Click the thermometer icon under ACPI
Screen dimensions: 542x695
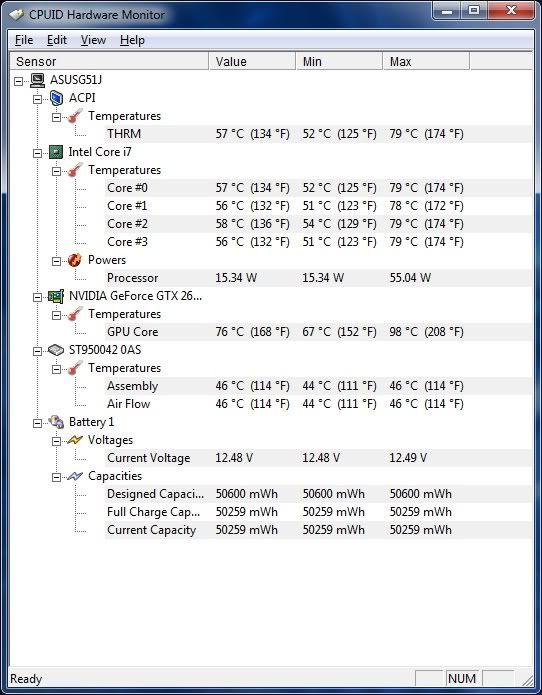(x=75, y=116)
